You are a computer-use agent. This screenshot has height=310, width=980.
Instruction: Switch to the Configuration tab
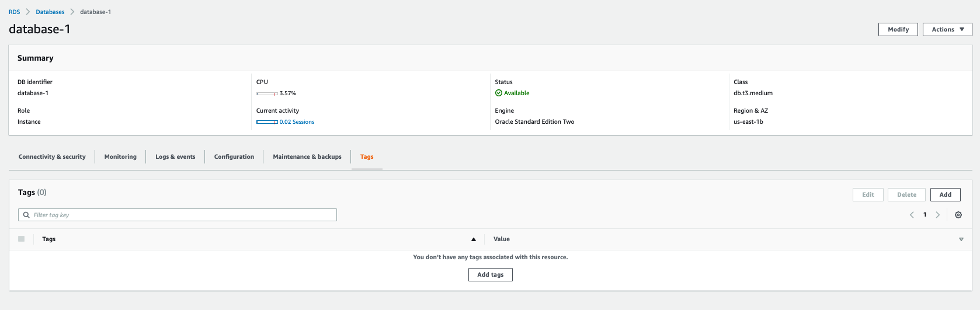click(x=234, y=156)
